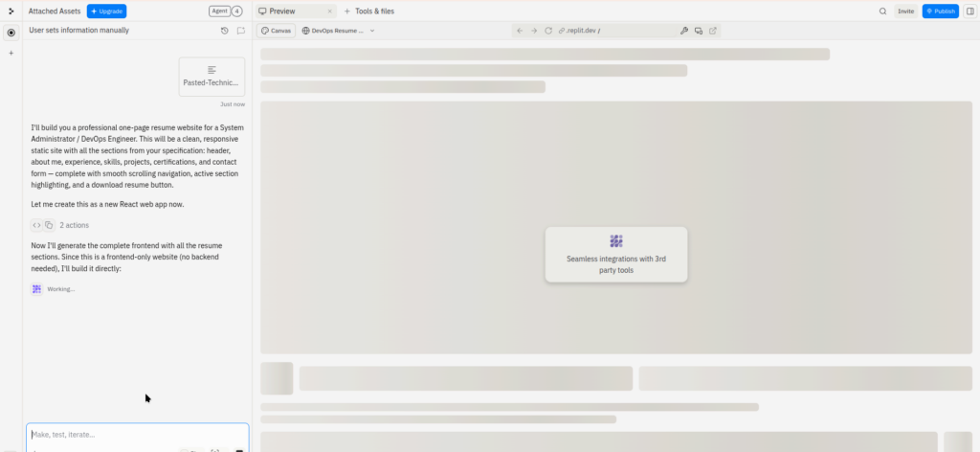Go back in the preview browser
This screenshot has width=980, height=452.
[x=520, y=31]
